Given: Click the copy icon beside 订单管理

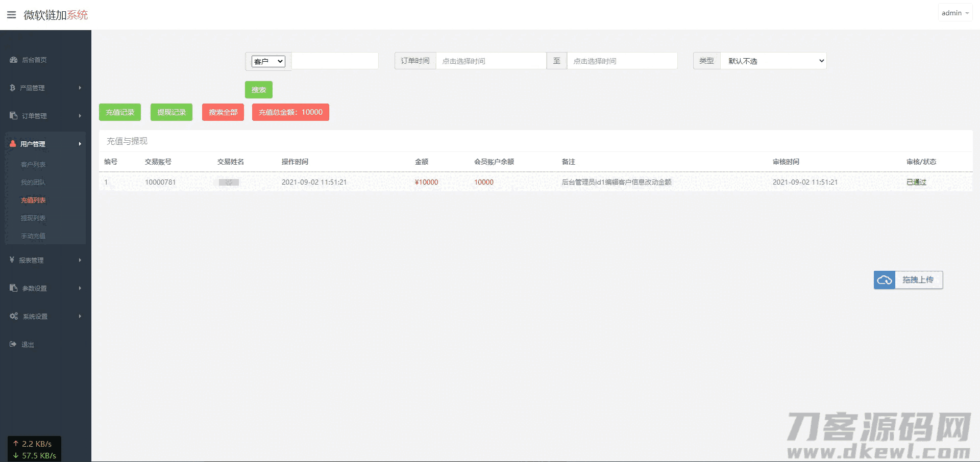Looking at the screenshot, I should click(x=13, y=116).
